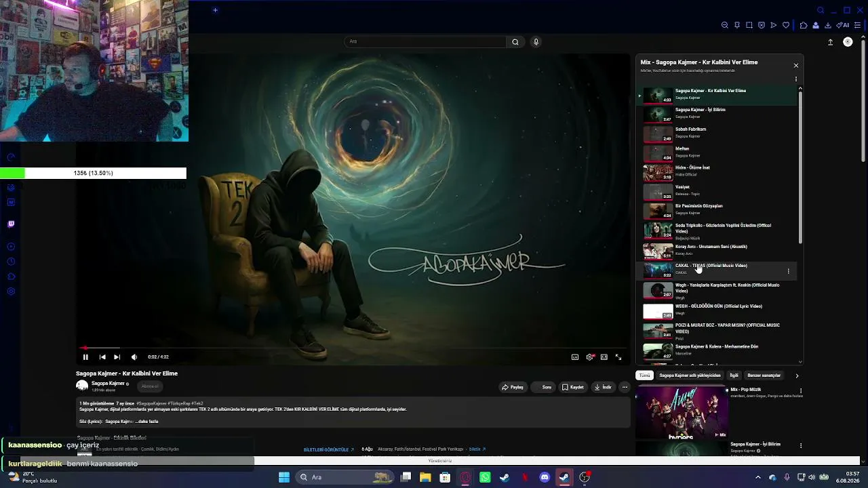Expand description with '...daha fazla'

[x=148, y=422]
